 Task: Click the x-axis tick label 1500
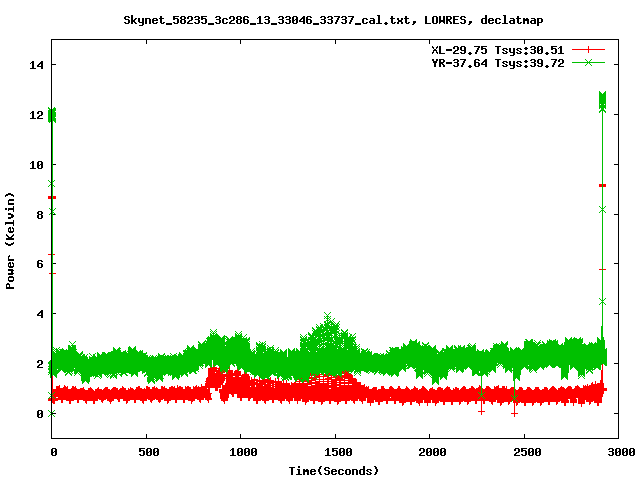coord(338,452)
